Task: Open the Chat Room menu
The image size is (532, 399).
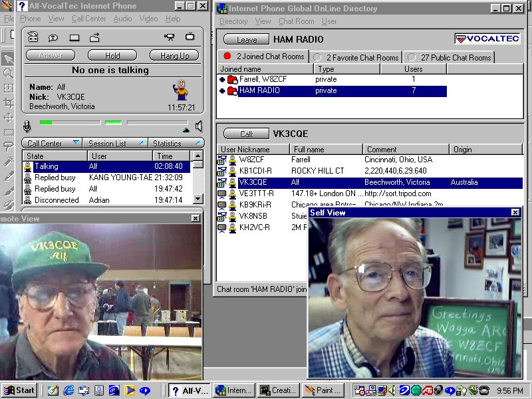Action: point(296,21)
